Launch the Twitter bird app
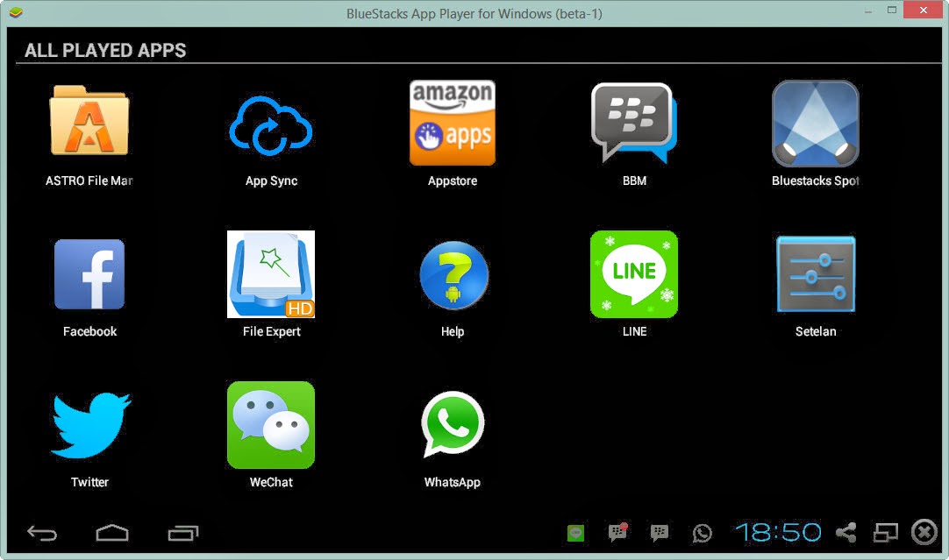The image size is (949, 560). pos(91,425)
